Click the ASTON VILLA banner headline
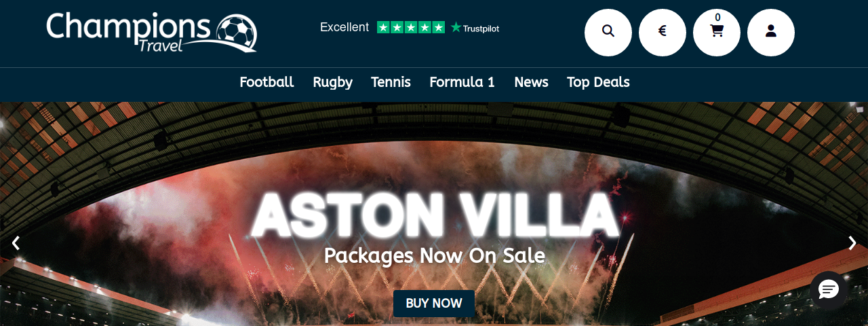Viewport: 868px width, 326px height. coord(434,215)
